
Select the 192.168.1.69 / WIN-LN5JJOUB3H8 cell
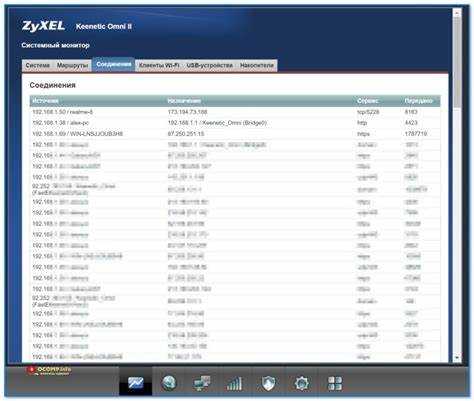coord(77,134)
